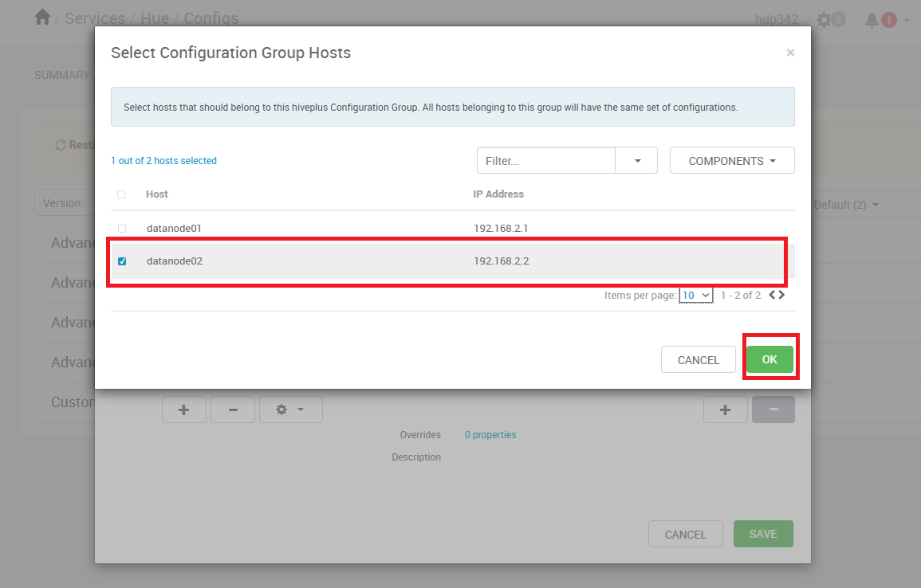Click IP address 192.168.2.1

501,229
